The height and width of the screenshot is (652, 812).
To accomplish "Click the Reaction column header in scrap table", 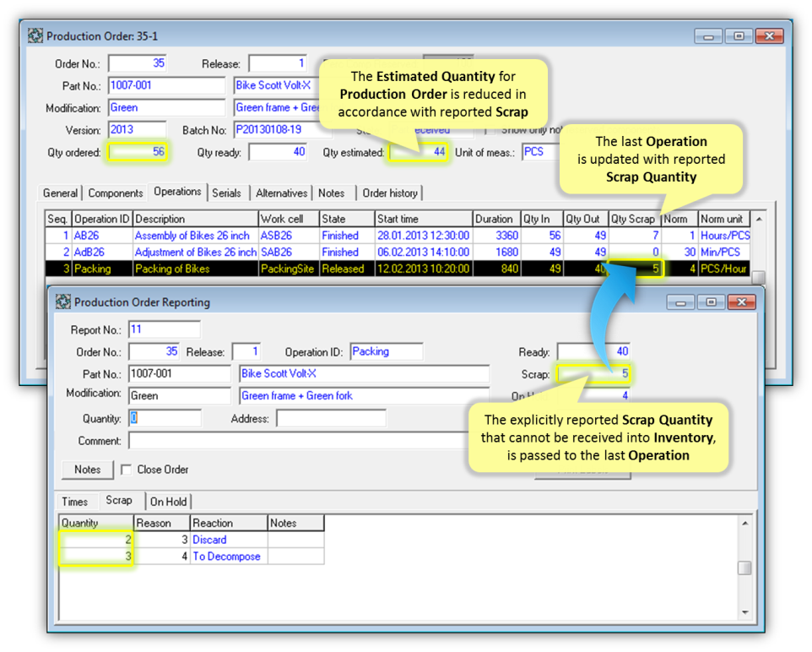I will pyautogui.click(x=229, y=523).
